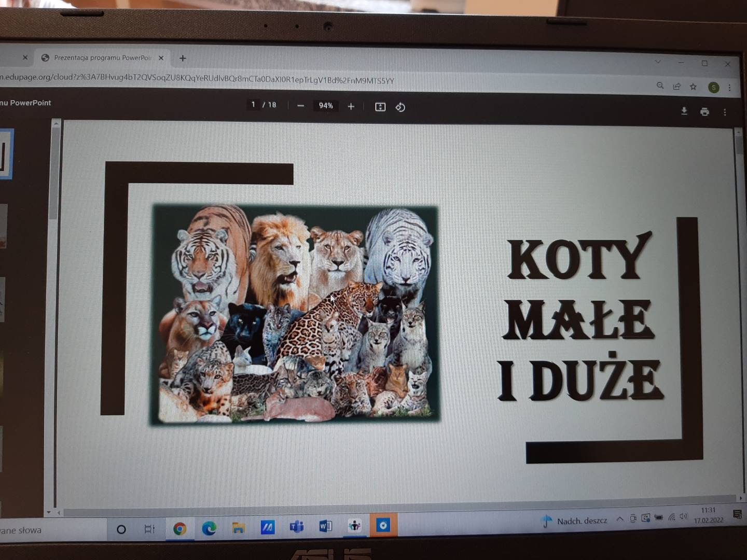Close the first browser tab

tap(25, 58)
